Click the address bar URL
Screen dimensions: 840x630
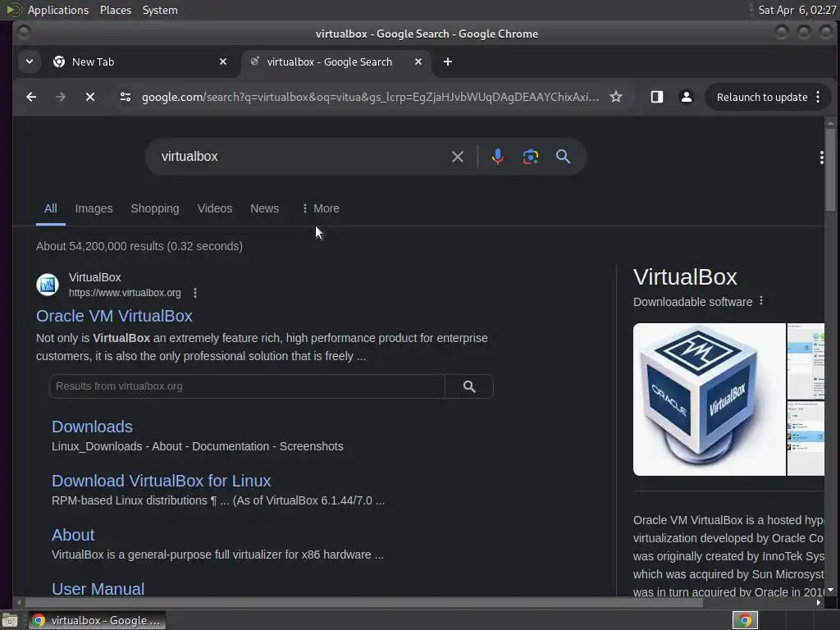370,97
